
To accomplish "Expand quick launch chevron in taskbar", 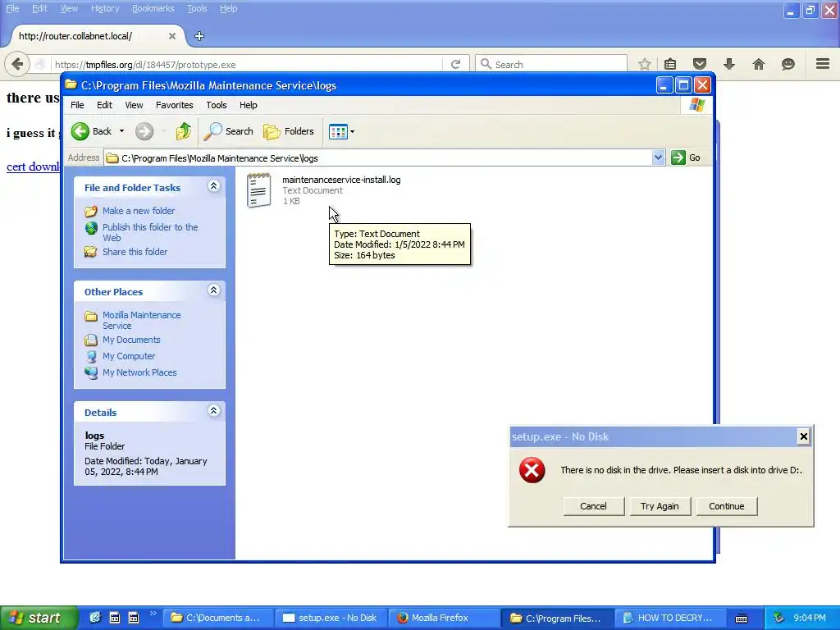I will (x=153, y=614).
